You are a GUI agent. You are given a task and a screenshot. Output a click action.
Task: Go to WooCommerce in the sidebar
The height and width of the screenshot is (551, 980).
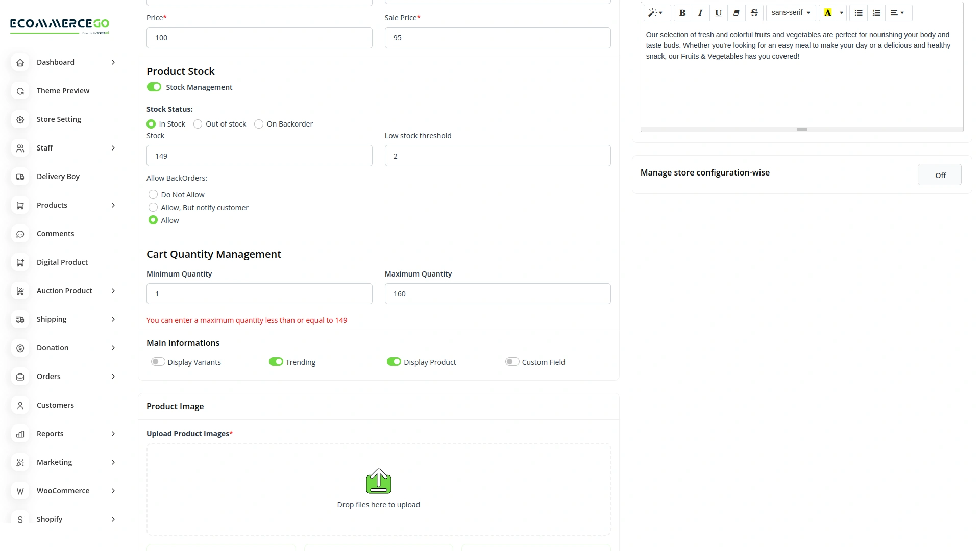point(63,491)
